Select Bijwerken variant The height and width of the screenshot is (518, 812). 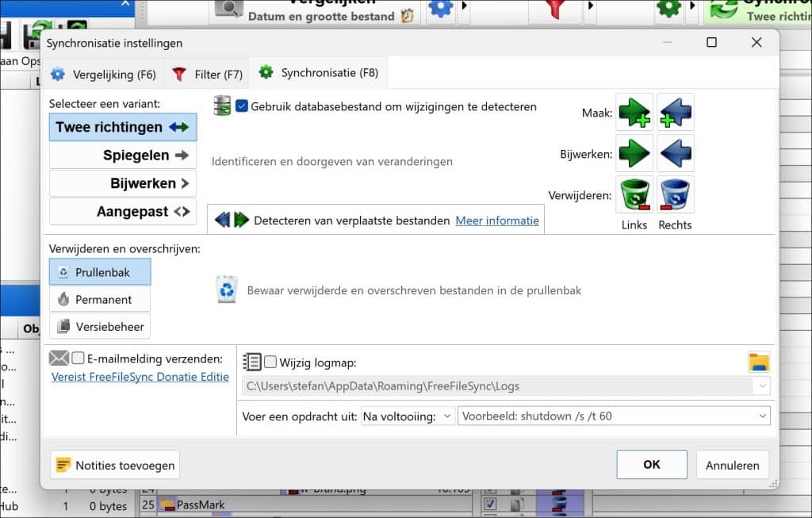coord(123,183)
